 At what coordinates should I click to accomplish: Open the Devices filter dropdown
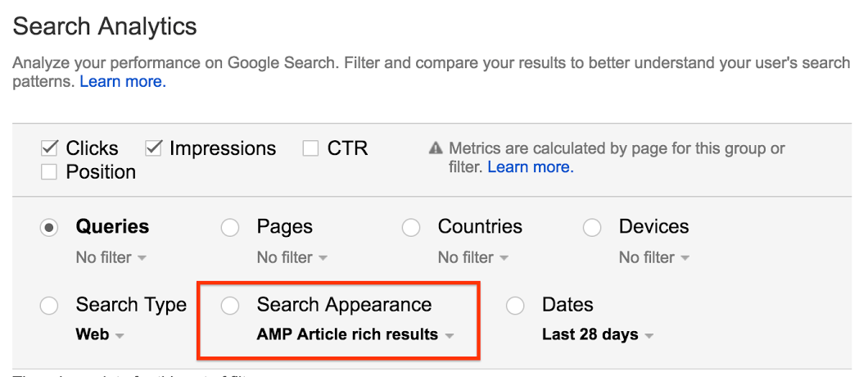click(x=654, y=258)
